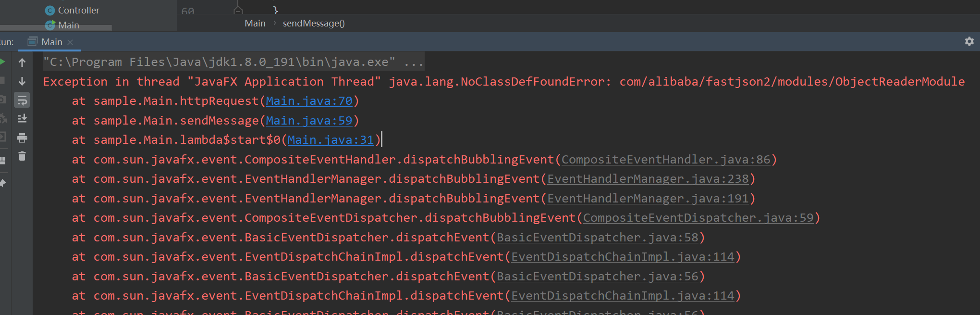980x315 pixels.
Task: Click the green rerun Main arrow
Action: [x=2, y=62]
